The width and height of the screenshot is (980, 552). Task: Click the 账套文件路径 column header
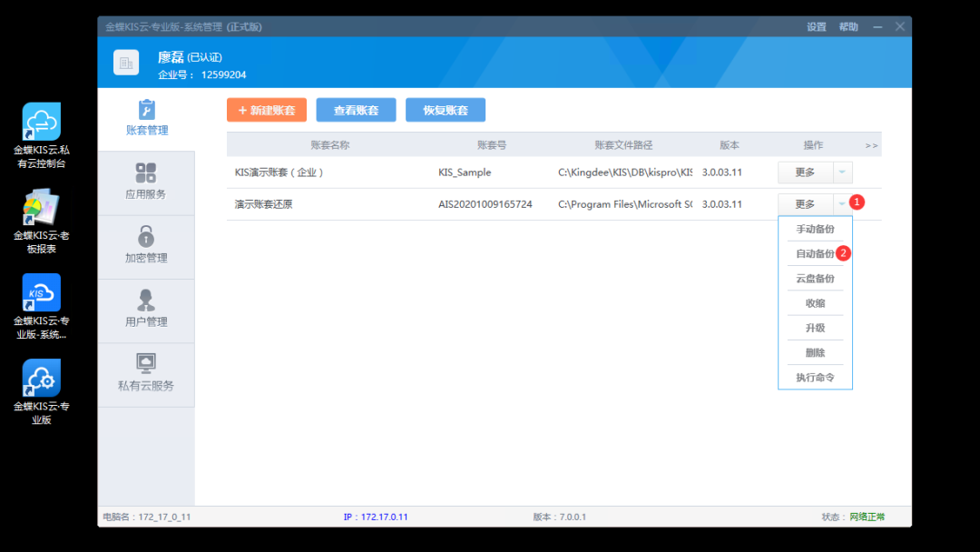(x=623, y=145)
